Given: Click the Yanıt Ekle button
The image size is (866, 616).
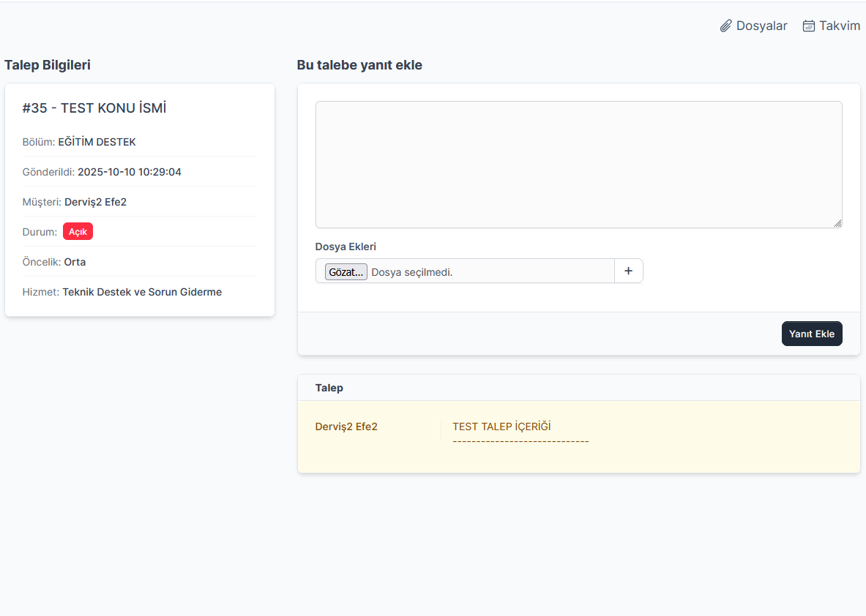Looking at the screenshot, I should 812,334.
